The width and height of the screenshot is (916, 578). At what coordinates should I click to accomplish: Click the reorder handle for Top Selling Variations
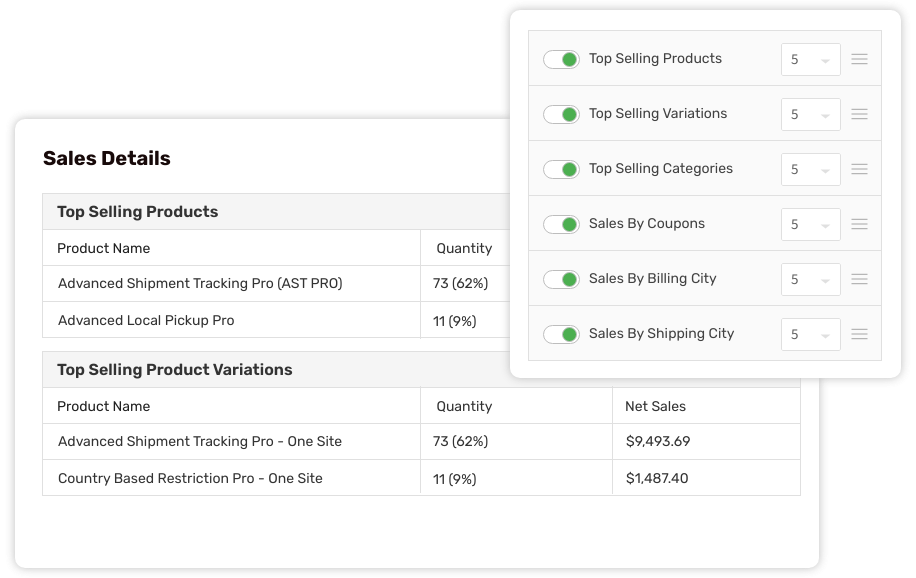pos(859,114)
